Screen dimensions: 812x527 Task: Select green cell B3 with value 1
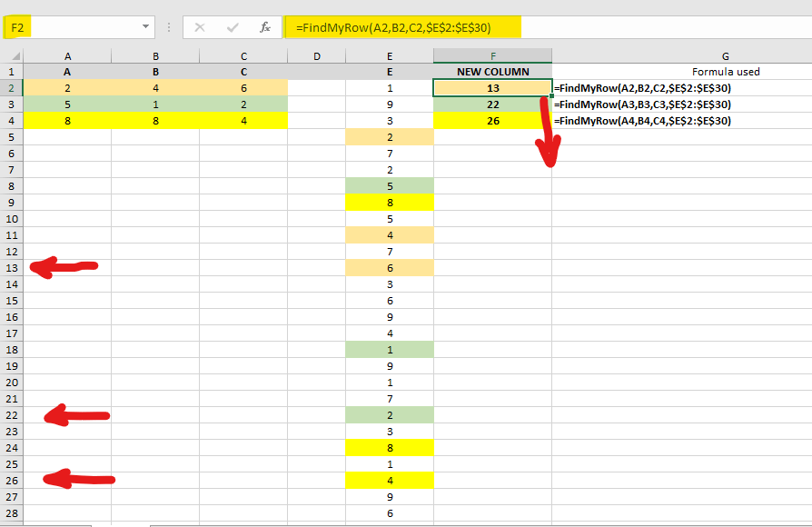(155, 104)
